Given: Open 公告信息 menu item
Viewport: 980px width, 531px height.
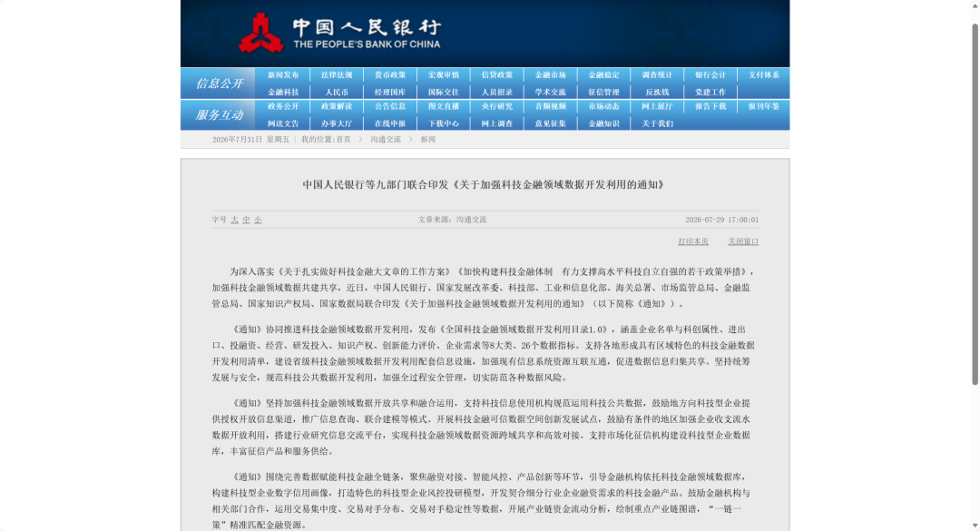Looking at the screenshot, I should (390, 107).
